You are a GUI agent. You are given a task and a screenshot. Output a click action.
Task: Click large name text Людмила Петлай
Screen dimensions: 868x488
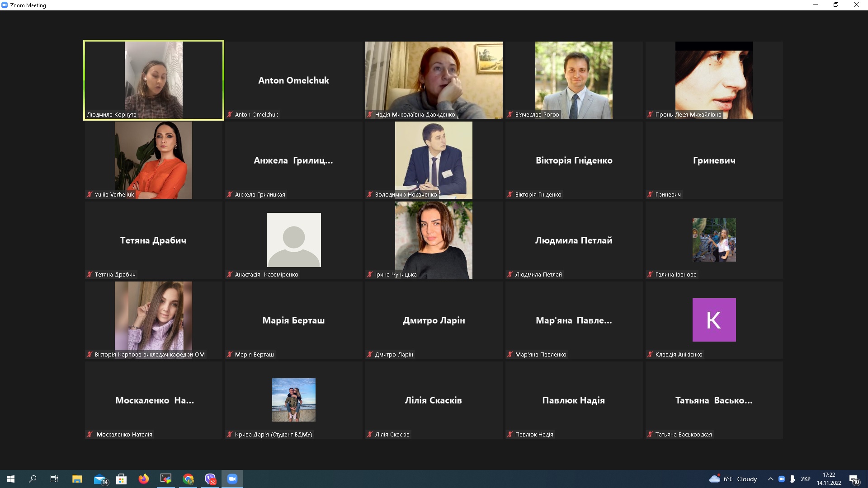[x=574, y=240]
